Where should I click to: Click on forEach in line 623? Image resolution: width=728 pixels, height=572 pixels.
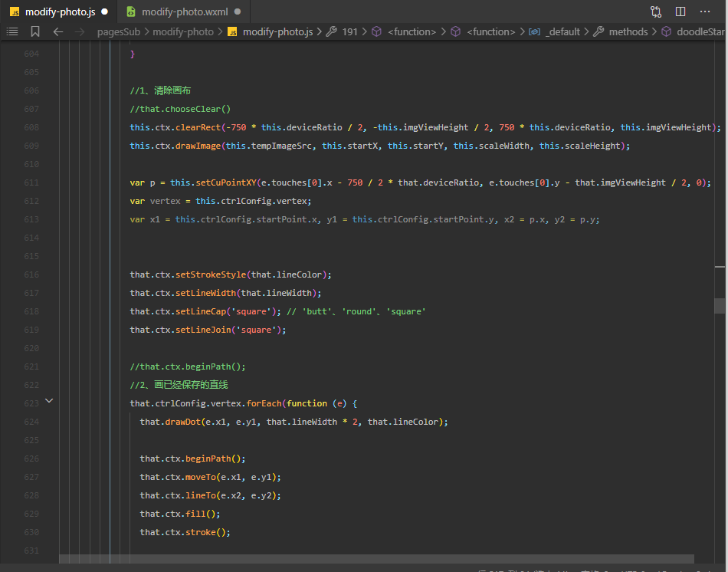pyautogui.click(x=264, y=403)
